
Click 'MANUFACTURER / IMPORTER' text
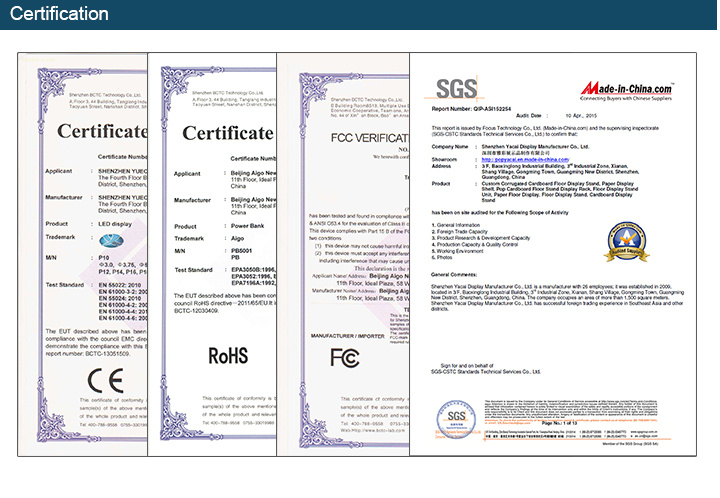pyautogui.click(x=348, y=336)
